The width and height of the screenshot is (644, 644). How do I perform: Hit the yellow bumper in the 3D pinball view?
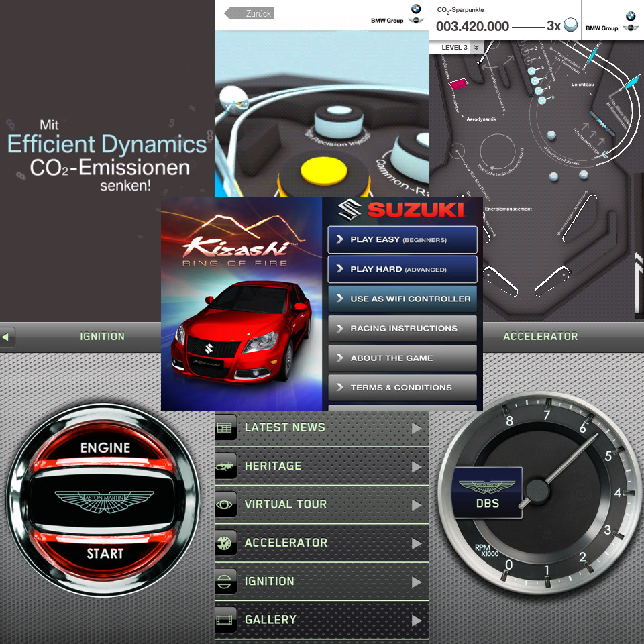click(324, 172)
